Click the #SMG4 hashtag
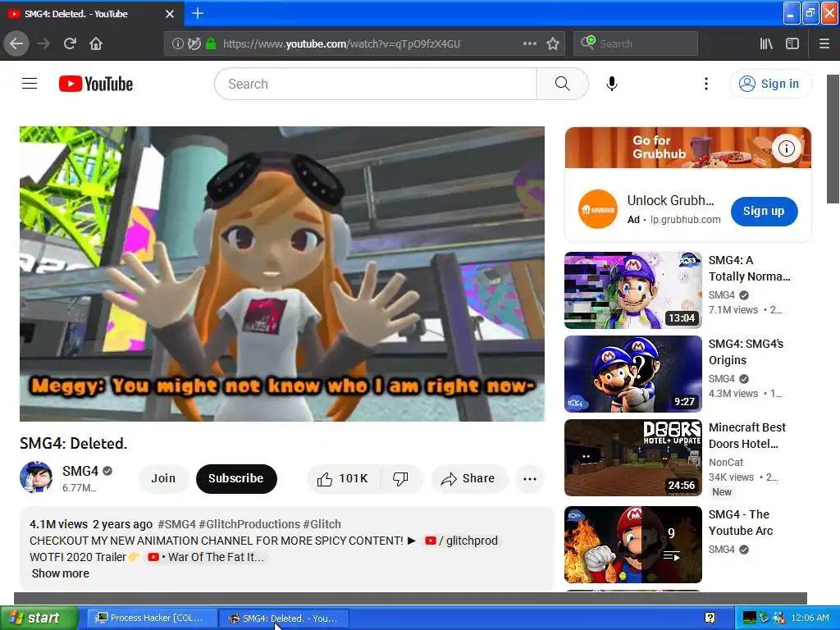The height and width of the screenshot is (630, 840). [177, 524]
